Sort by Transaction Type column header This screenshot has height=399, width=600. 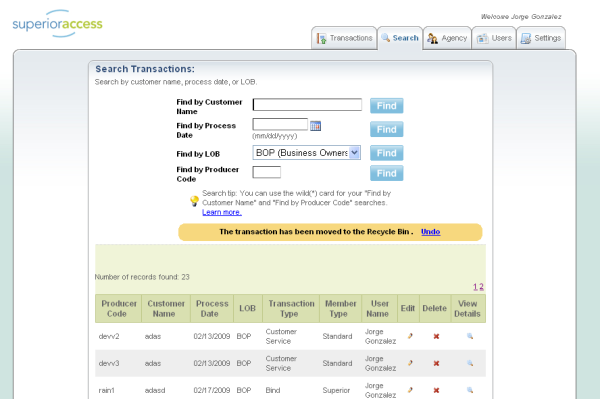[291, 308]
